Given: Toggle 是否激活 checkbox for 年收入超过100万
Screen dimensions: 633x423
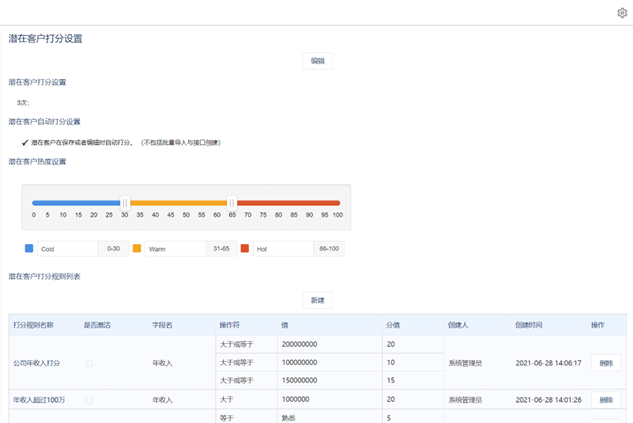Looking at the screenshot, I should tap(89, 400).
